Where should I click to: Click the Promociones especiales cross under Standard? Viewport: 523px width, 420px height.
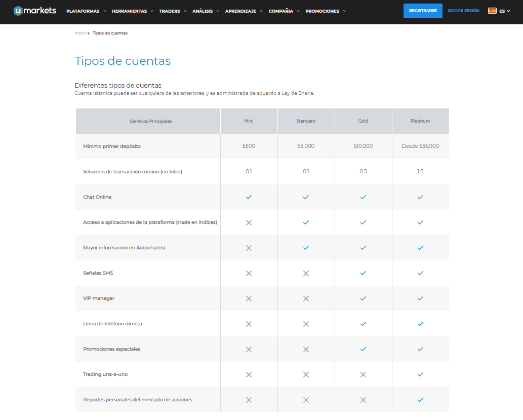point(306,349)
